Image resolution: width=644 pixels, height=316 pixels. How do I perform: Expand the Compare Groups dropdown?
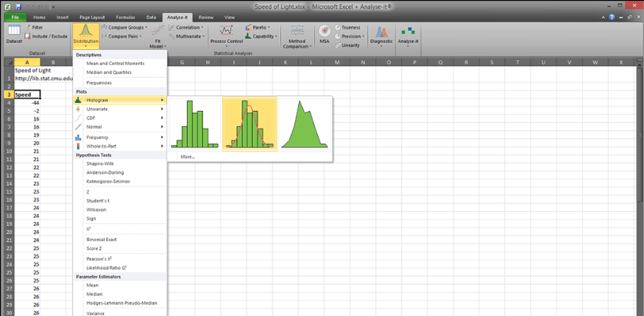coord(125,27)
